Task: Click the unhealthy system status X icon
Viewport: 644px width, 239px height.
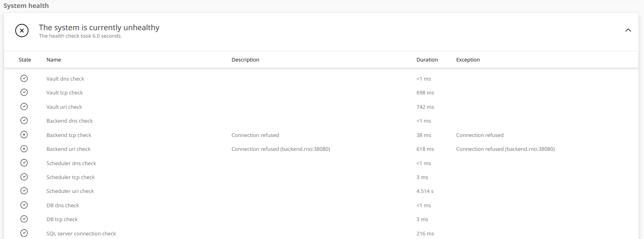Action: coord(22,31)
